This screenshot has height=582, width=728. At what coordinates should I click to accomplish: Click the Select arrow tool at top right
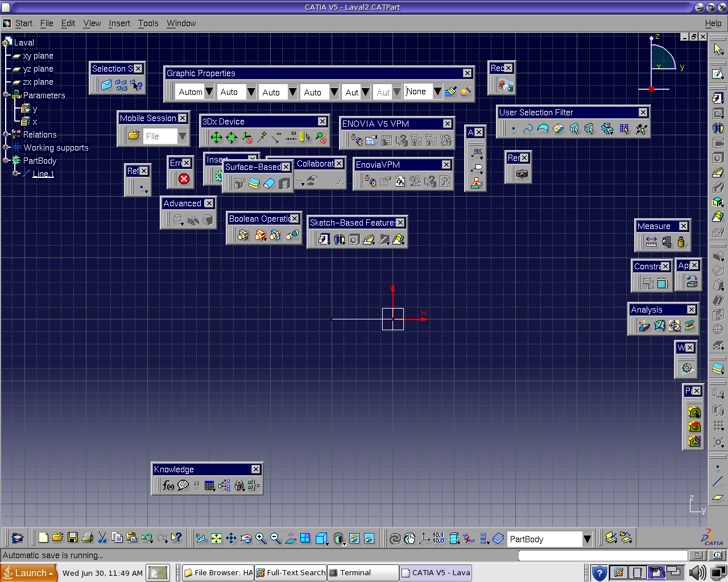[x=718, y=49]
